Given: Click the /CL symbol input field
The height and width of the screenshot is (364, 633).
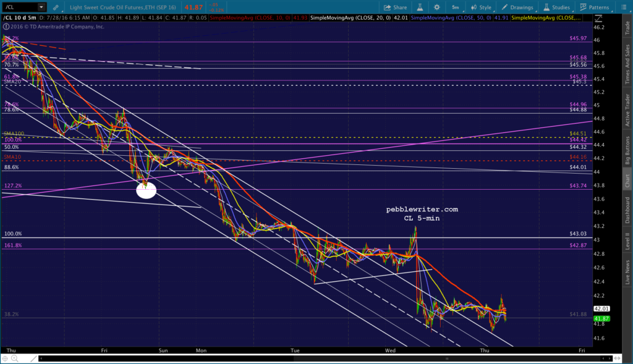Looking at the screenshot, I should point(20,7).
